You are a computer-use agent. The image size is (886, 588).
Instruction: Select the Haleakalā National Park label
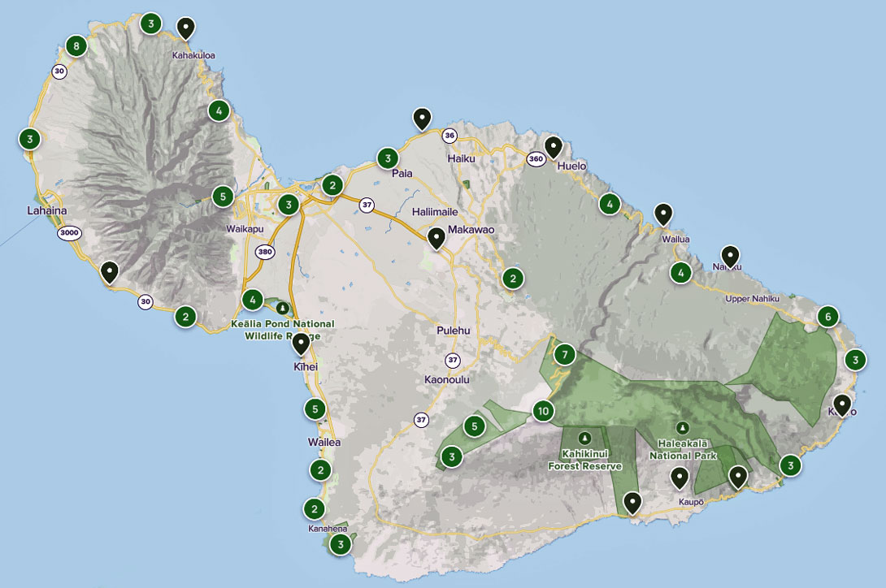[x=684, y=446]
